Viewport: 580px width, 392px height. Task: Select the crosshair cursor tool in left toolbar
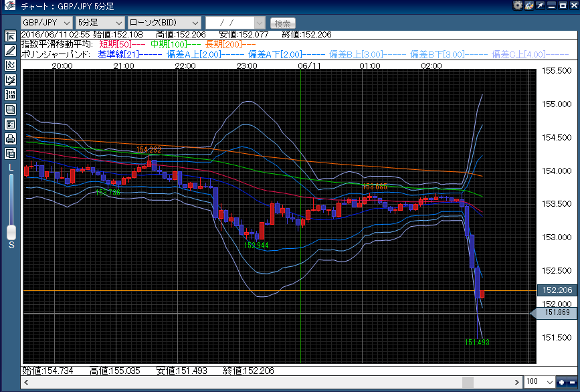tap(10, 36)
